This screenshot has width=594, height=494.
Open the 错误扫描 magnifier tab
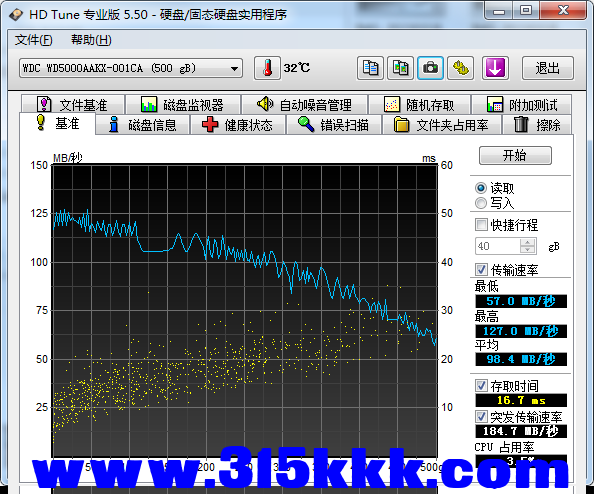pyautogui.click(x=334, y=125)
